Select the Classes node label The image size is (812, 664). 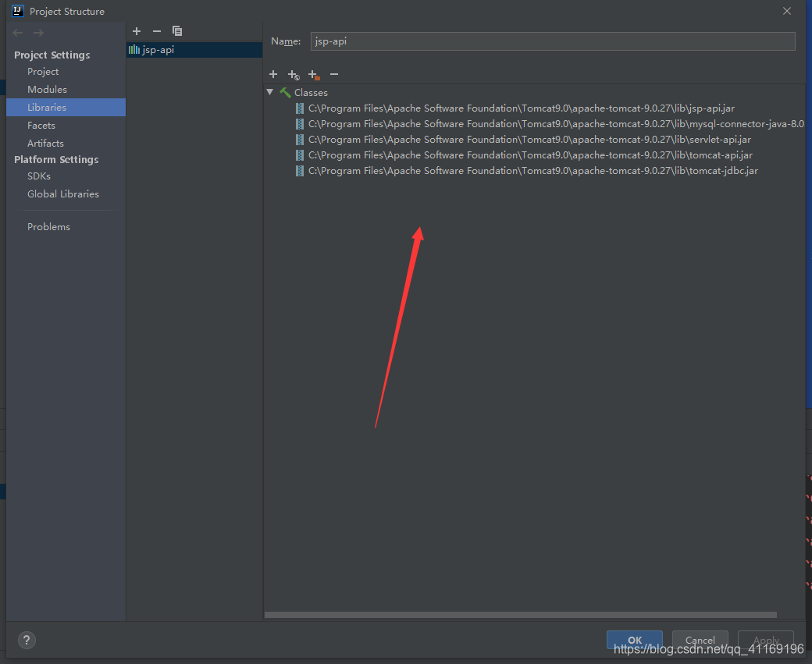(311, 93)
